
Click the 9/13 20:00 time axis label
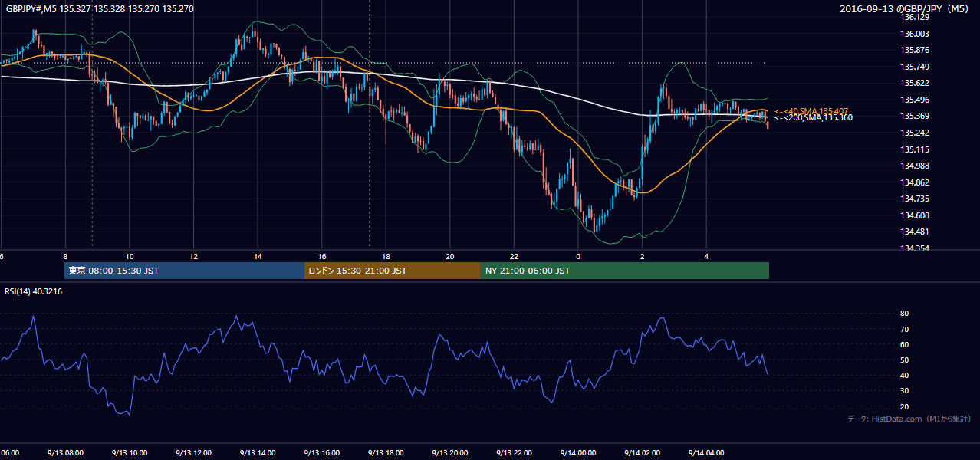[x=450, y=453]
